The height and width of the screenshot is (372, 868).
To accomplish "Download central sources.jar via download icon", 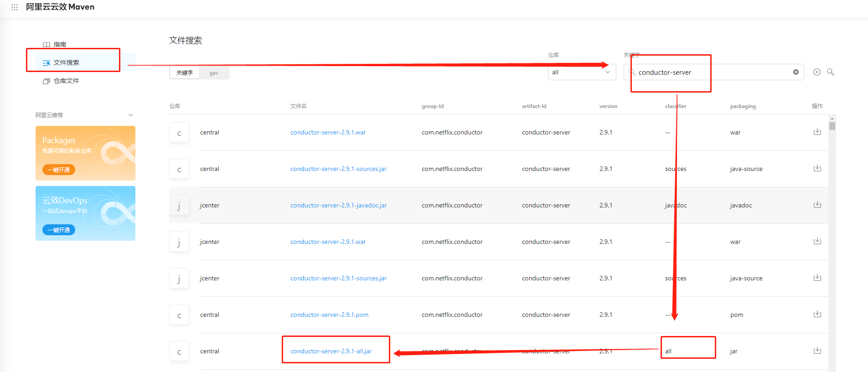I will (x=817, y=168).
